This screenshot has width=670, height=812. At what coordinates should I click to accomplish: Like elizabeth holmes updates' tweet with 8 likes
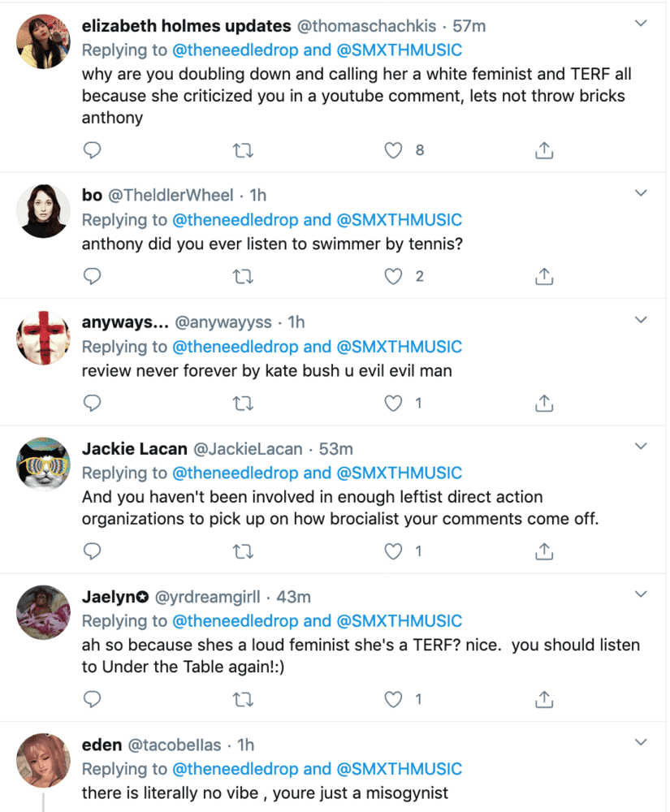click(x=393, y=150)
